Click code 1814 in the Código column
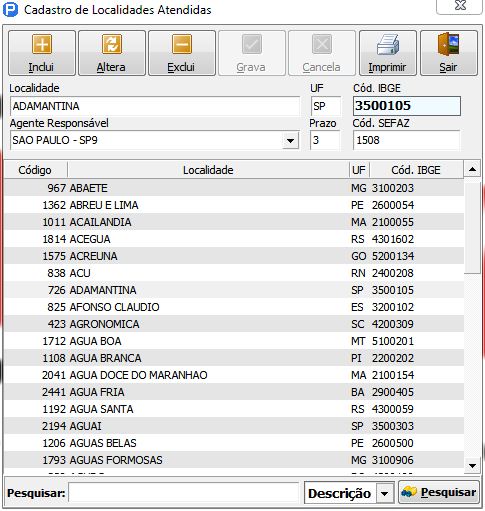 click(54, 239)
